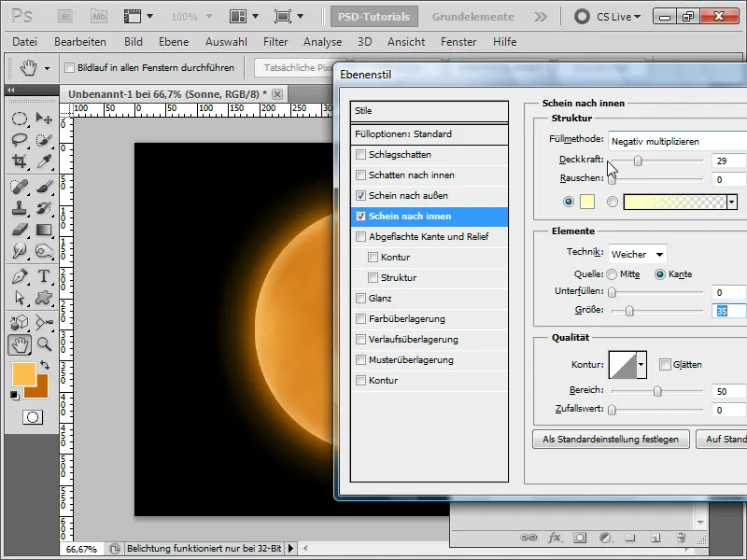Open the Bearbeiten menu
This screenshot has width=747, height=560.
pyautogui.click(x=80, y=42)
